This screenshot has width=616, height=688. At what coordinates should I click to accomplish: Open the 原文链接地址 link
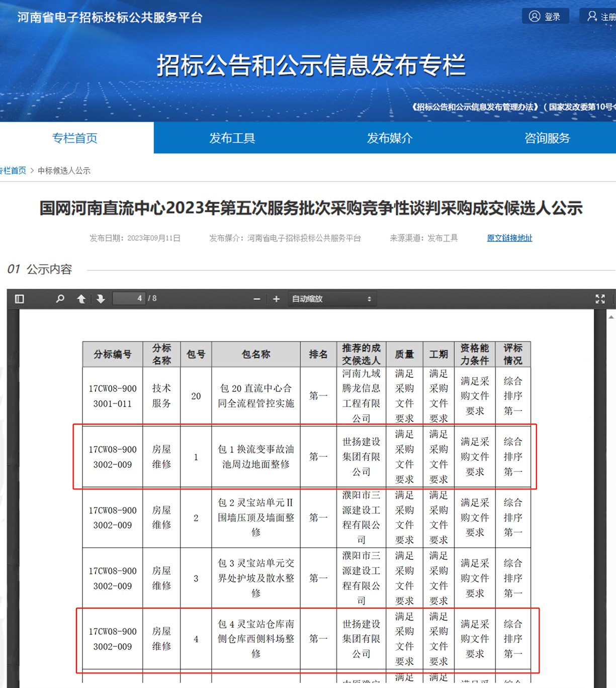pos(509,238)
